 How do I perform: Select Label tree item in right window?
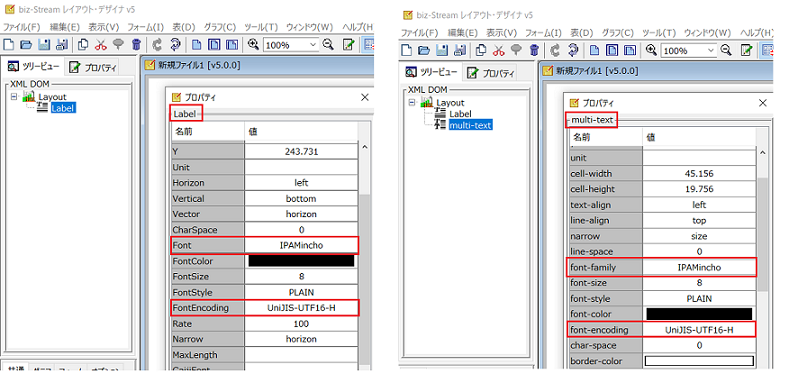460,114
